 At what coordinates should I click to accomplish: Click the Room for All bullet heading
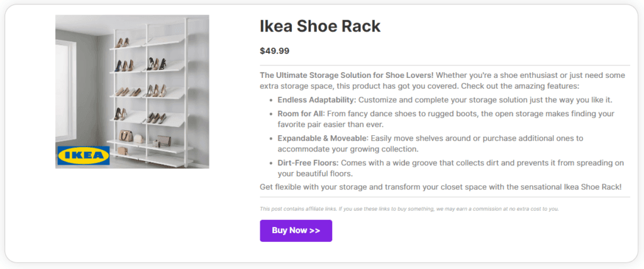301,114
